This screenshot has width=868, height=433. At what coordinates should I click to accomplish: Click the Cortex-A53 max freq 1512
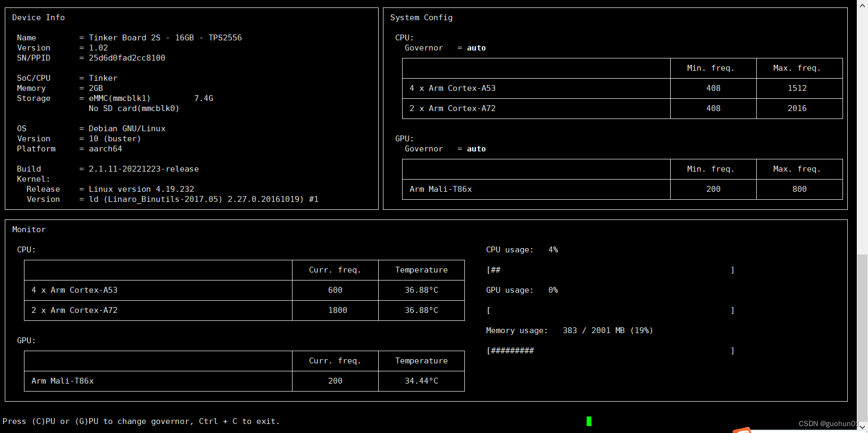click(x=797, y=88)
